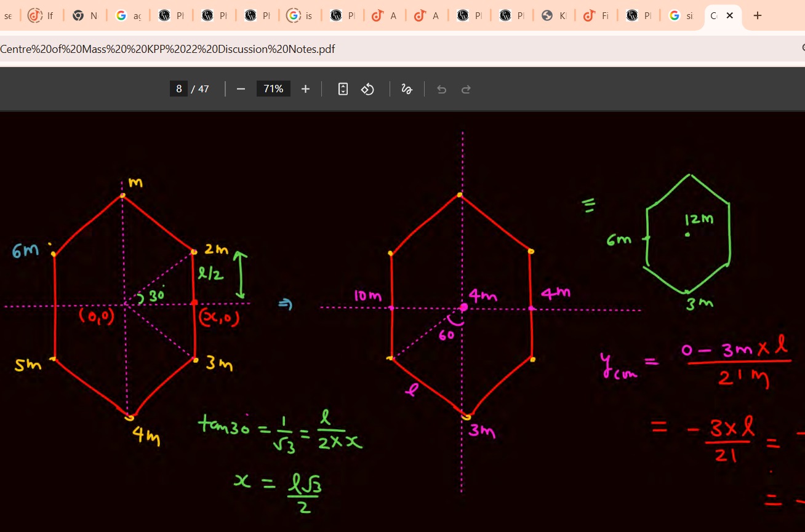
Task: Zoom in using the plus icon
Action: tap(305, 89)
